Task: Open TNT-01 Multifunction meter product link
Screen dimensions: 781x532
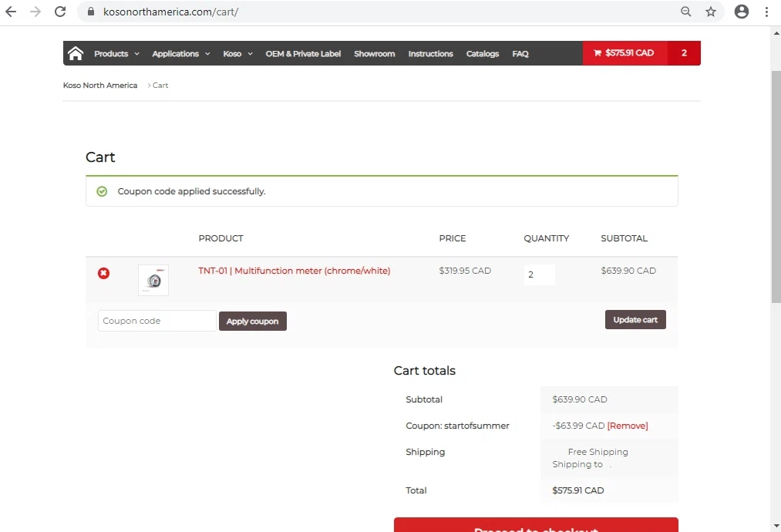Action: pos(294,271)
